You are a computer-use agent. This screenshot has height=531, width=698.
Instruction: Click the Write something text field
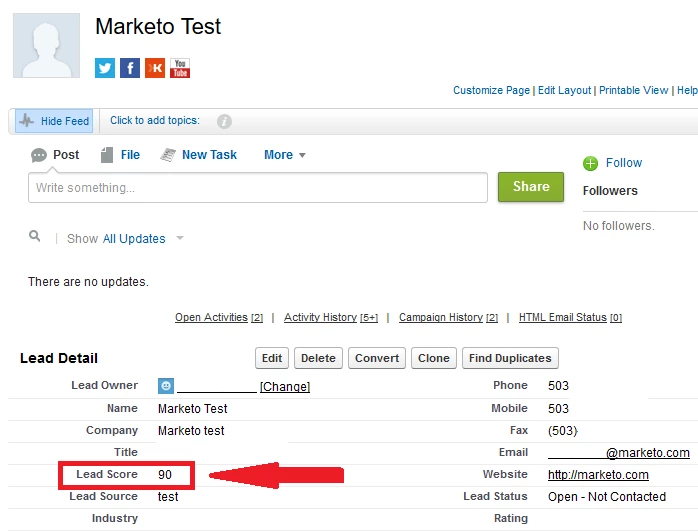[258, 188]
